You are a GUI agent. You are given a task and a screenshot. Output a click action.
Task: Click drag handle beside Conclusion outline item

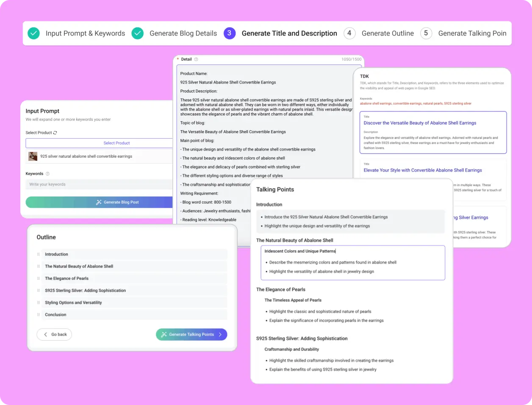[39, 315]
